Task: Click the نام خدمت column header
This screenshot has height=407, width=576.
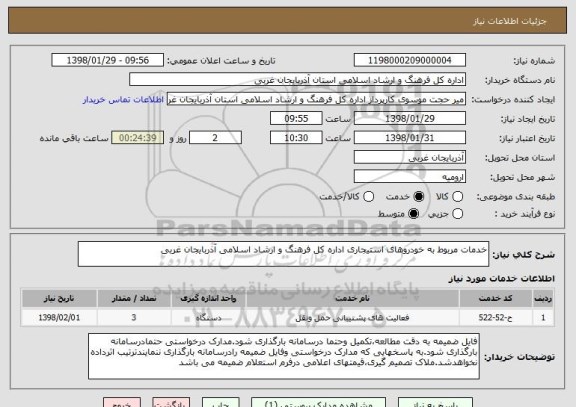Action: point(353,299)
